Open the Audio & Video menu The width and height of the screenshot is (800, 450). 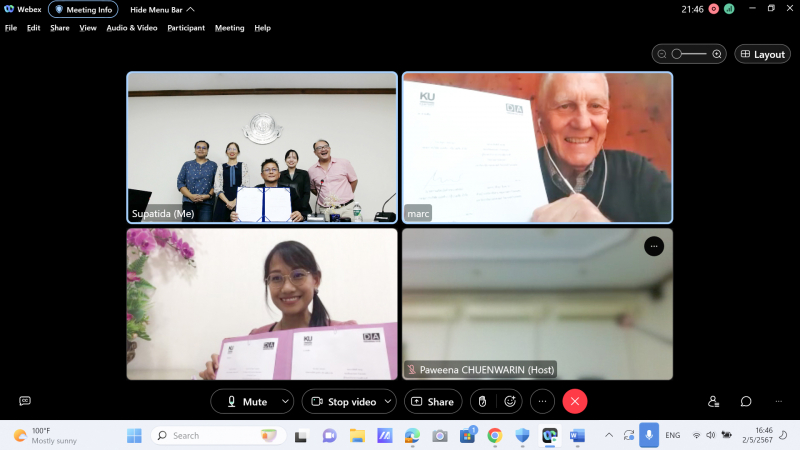point(132,28)
